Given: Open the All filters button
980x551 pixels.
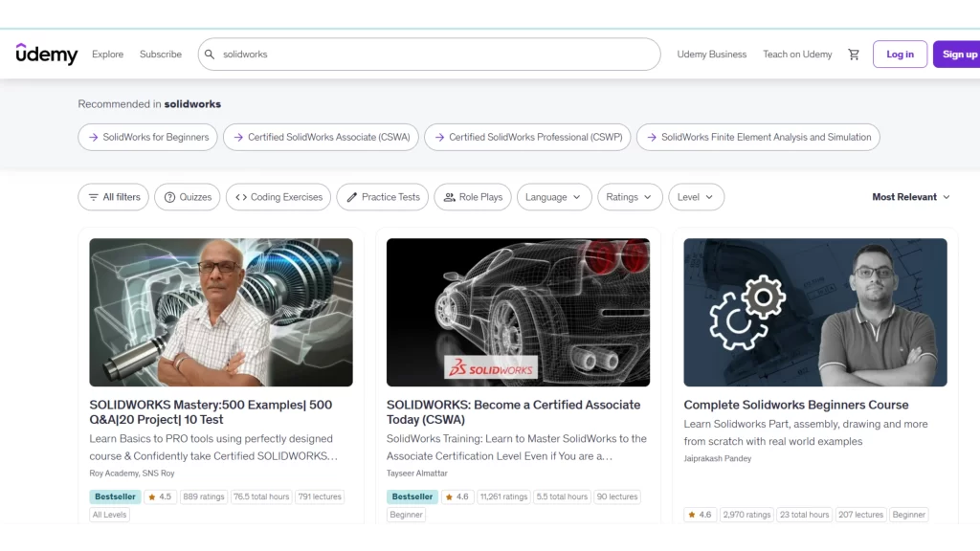Looking at the screenshot, I should 113,197.
